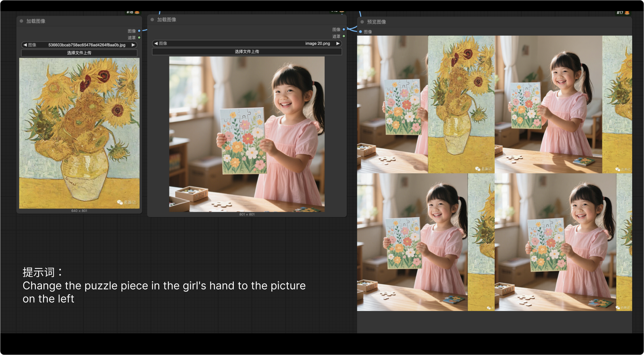Click 选择文件上传 under the image 20.png selector
The image size is (644, 355).
[247, 52]
